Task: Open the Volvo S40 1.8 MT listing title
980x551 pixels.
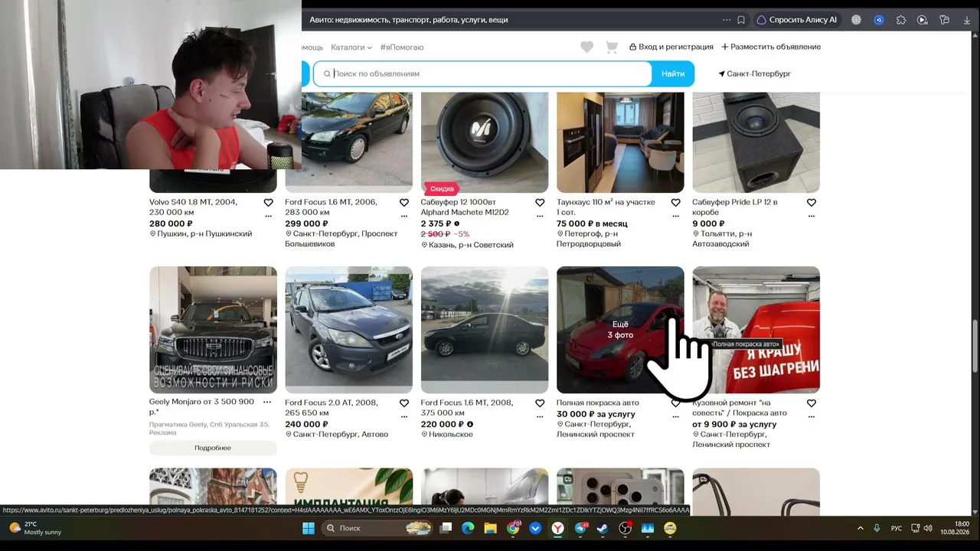Action: (x=193, y=207)
